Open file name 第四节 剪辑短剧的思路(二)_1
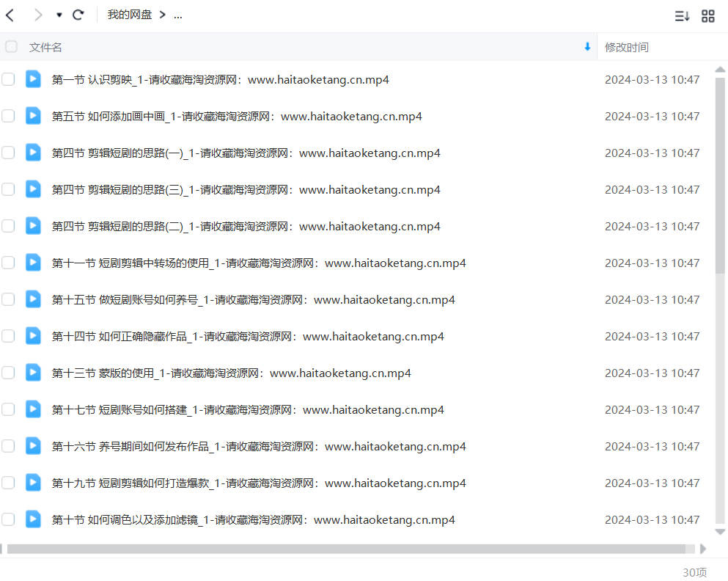 246,227
